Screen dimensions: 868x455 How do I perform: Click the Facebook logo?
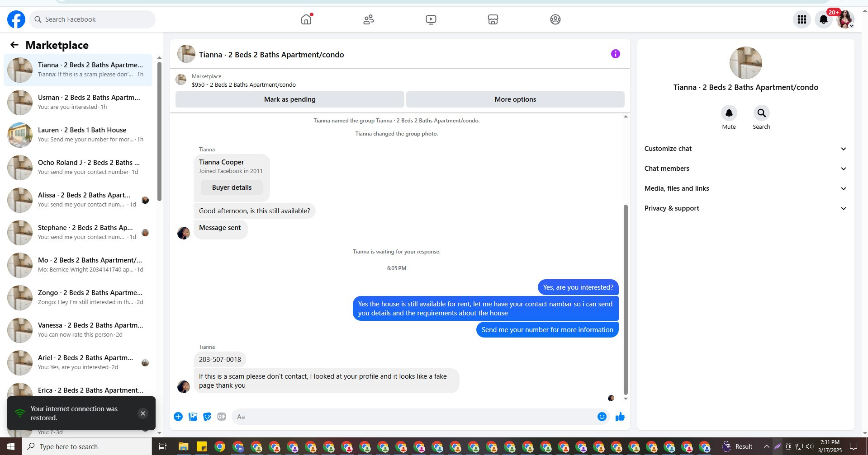coord(16,19)
